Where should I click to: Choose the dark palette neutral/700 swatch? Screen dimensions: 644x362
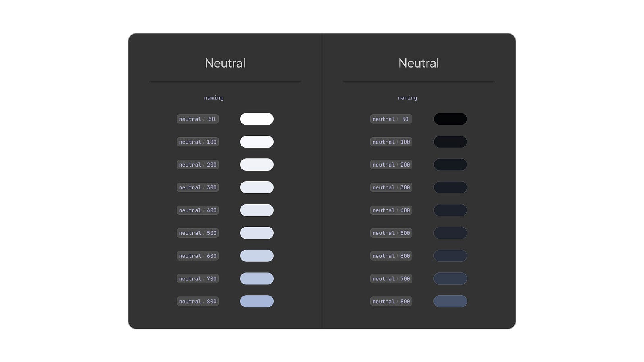pos(450,278)
